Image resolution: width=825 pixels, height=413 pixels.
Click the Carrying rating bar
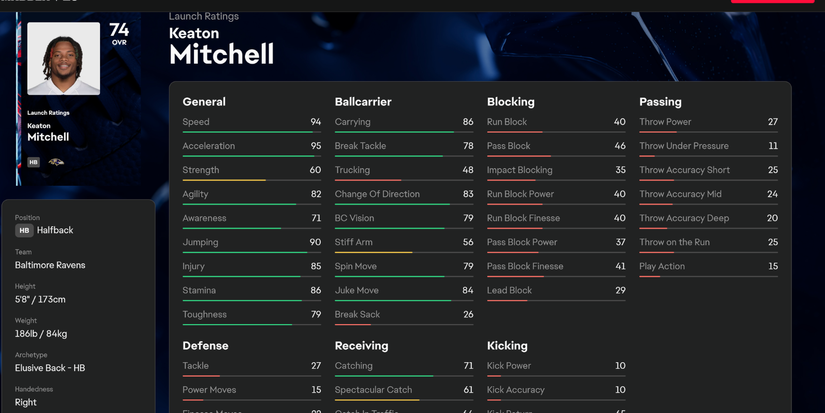point(404,132)
